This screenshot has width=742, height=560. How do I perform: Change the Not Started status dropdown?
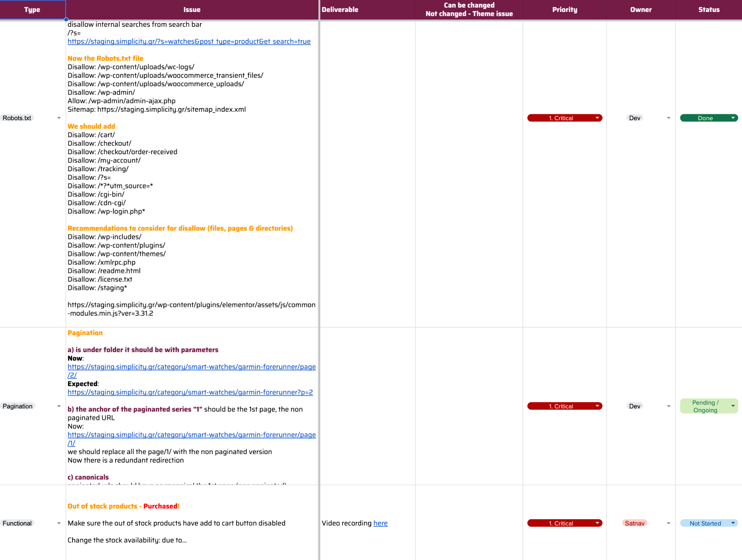click(709, 523)
